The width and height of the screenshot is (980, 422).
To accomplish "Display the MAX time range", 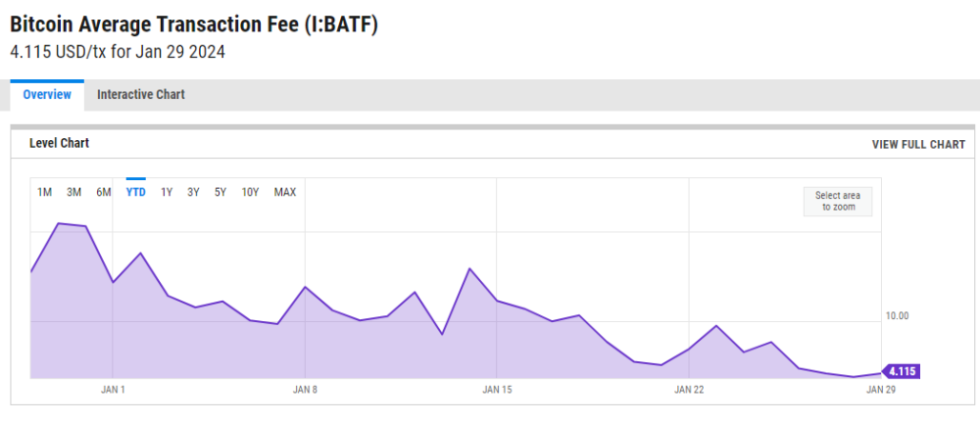I will click(x=285, y=192).
